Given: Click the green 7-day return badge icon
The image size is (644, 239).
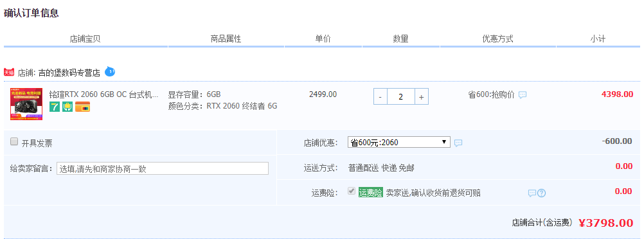Looking at the screenshot, I should point(55,107).
